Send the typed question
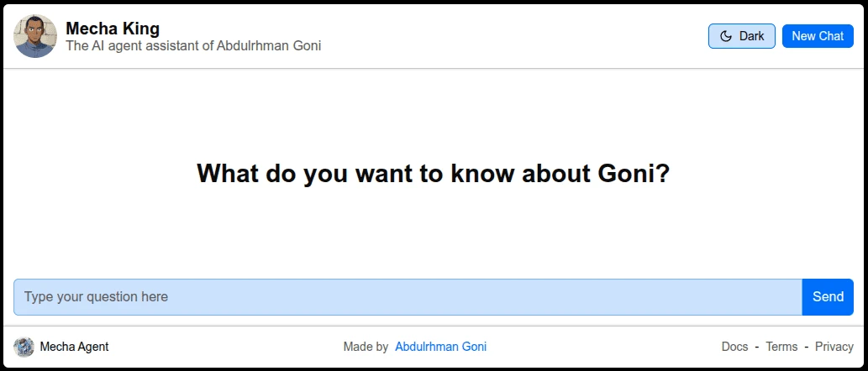The image size is (868, 371). pos(828,297)
